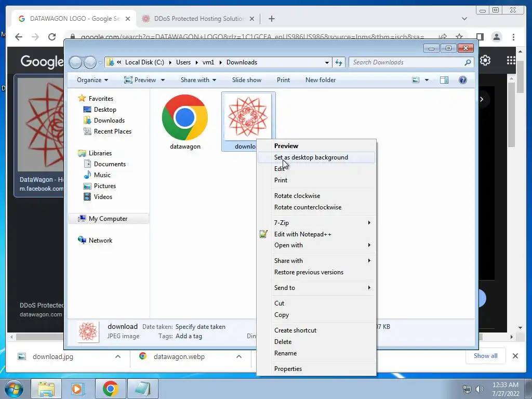
Task: Select the datawagon Chrome file icon
Action: pos(185,117)
